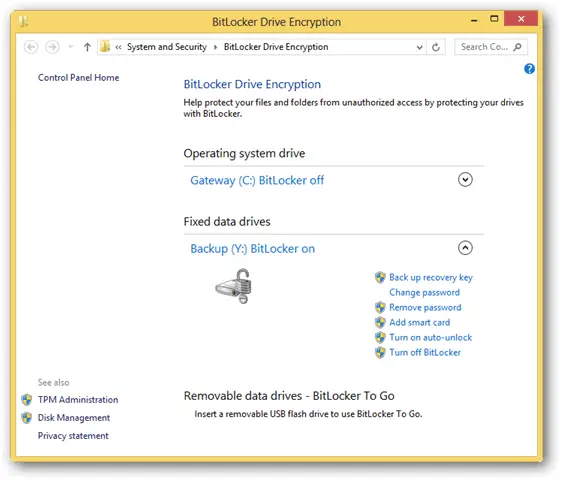Click Removable data drives - BitLocker To Go heading
Screen dimensions: 561x480
[x=289, y=396]
